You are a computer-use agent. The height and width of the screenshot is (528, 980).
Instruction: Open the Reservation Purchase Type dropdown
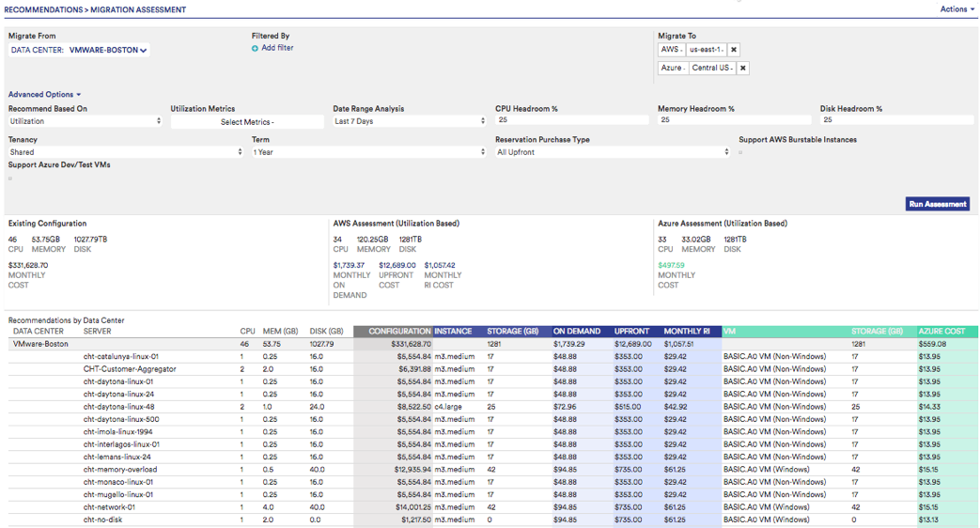click(613, 152)
